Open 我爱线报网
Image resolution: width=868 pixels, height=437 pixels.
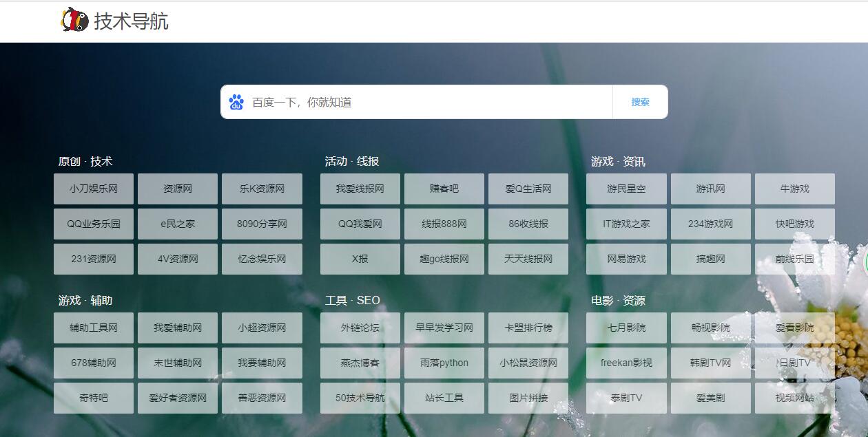point(360,189)
